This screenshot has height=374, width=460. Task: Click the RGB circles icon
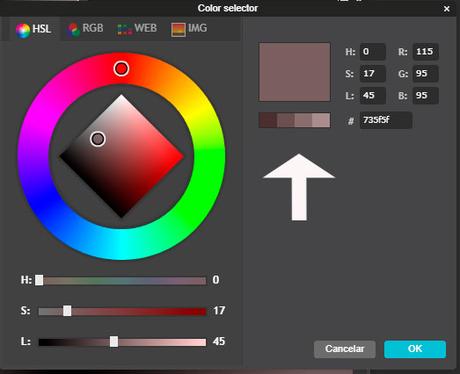(73, 30)
